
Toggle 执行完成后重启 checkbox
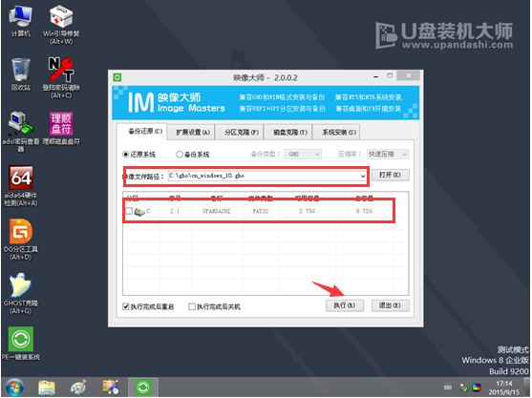pos(126,306)
